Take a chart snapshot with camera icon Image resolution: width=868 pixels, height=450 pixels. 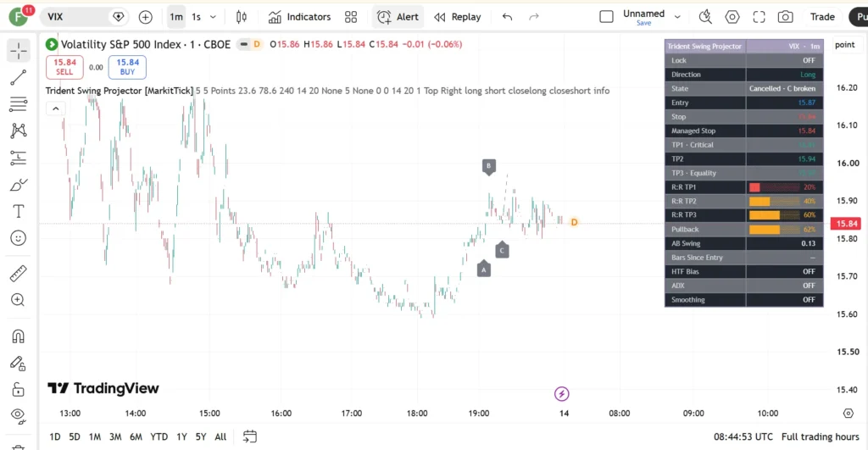pos(786,17)
